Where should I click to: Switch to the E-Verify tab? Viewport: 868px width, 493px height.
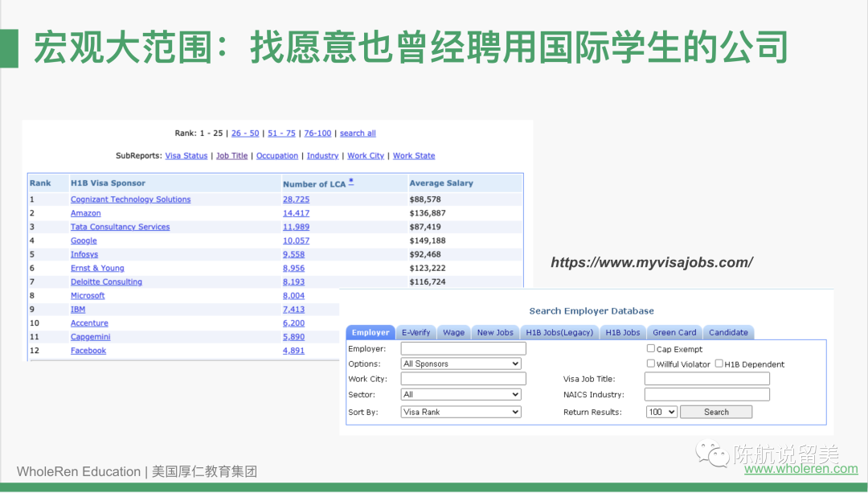click(x=416, y=332)
